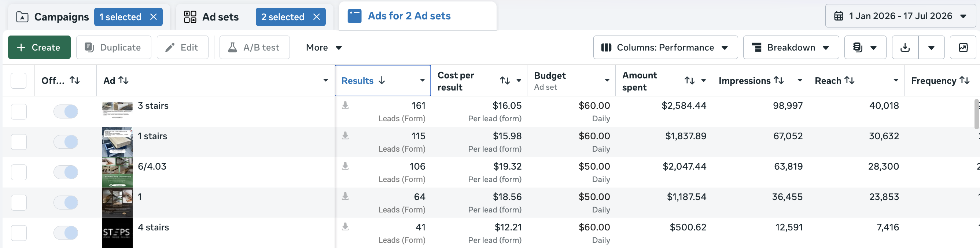Click the Ad sets grid icon

(190, 17)
